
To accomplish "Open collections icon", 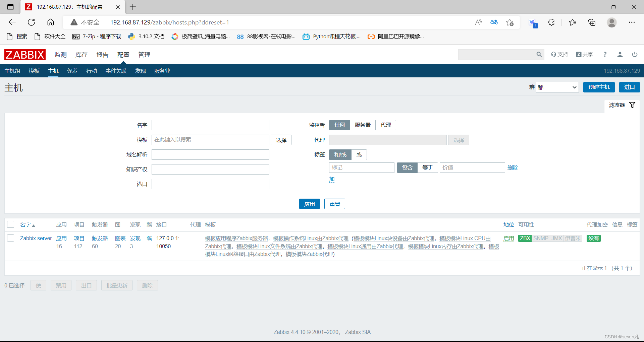I will 592,22.
